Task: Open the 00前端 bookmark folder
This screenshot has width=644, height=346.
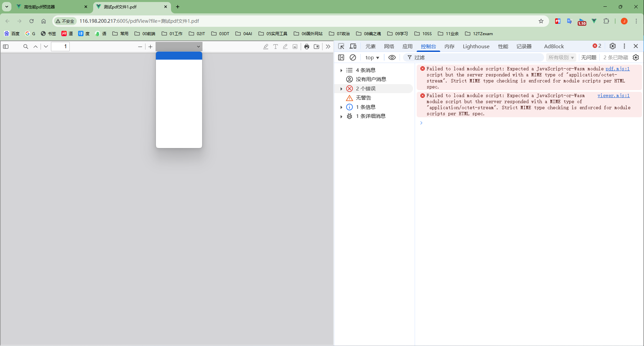Action: pos(145,33)
